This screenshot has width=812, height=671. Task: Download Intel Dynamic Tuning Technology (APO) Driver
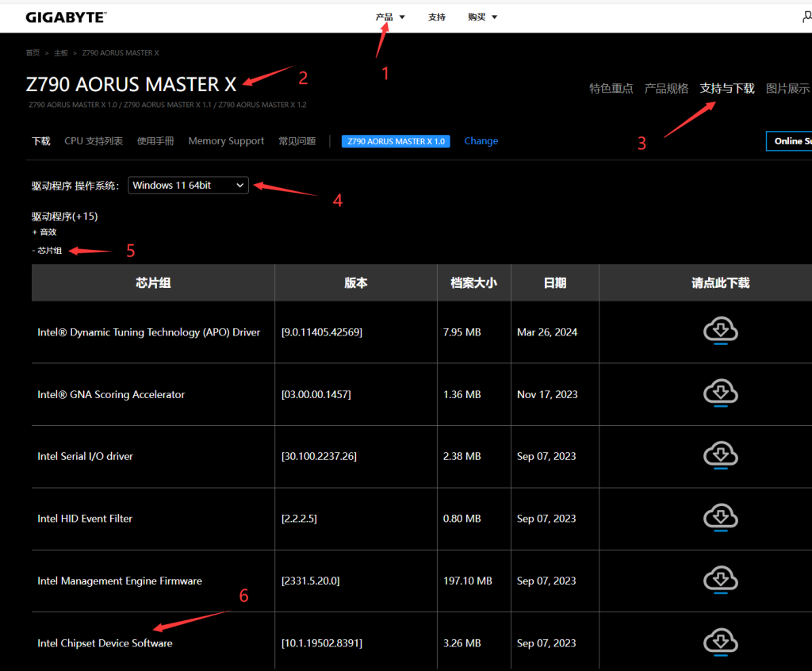[720, 330]
